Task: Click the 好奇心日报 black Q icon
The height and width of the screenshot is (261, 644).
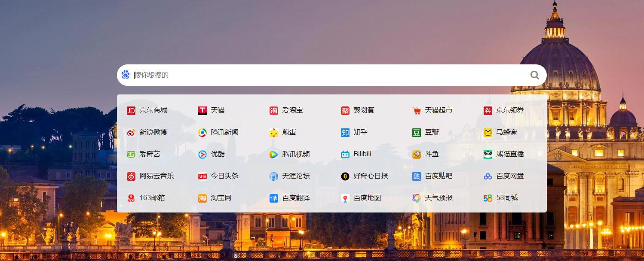Action: [345, 176]
